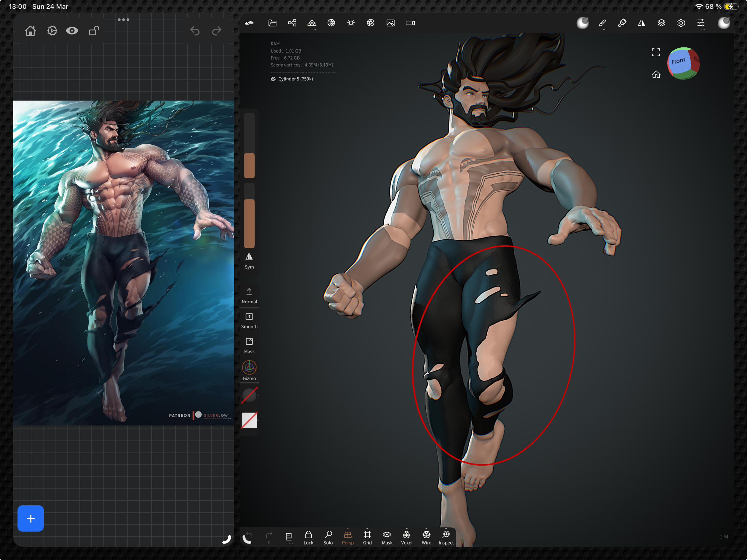The image size is (747, 560).
Task: Click the blue plus add button
Action: [x=31, y=518]
